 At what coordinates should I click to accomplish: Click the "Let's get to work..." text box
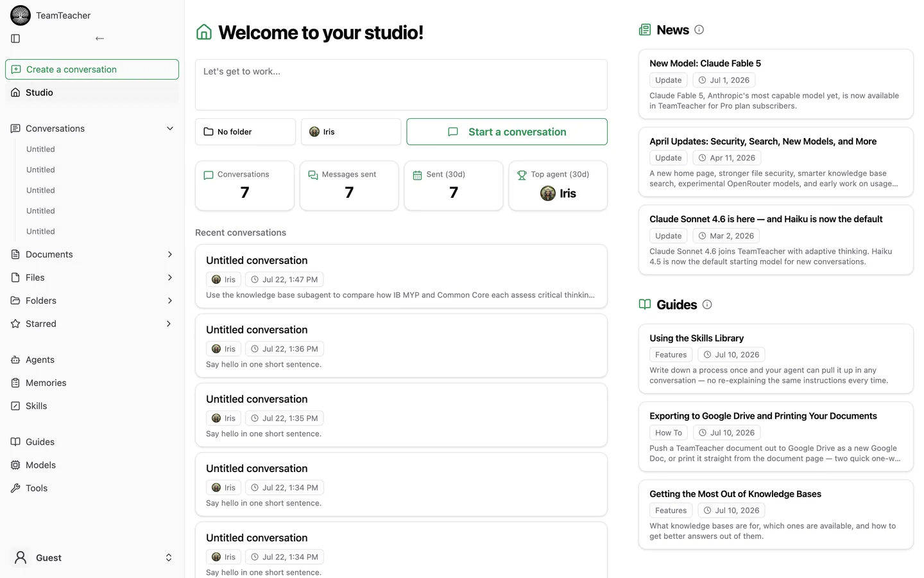[401, 85]
